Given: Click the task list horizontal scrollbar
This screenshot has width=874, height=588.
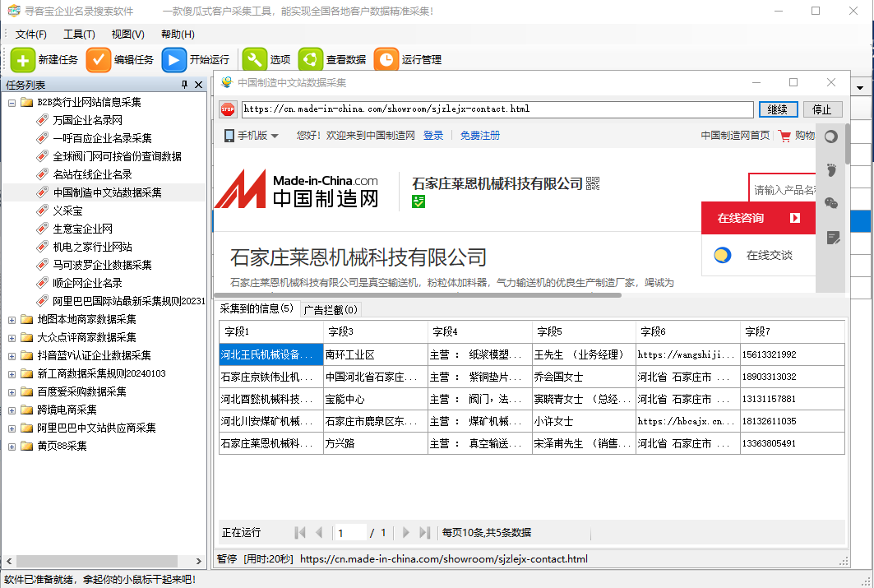Looking at the screenshot, I should 97,561.
